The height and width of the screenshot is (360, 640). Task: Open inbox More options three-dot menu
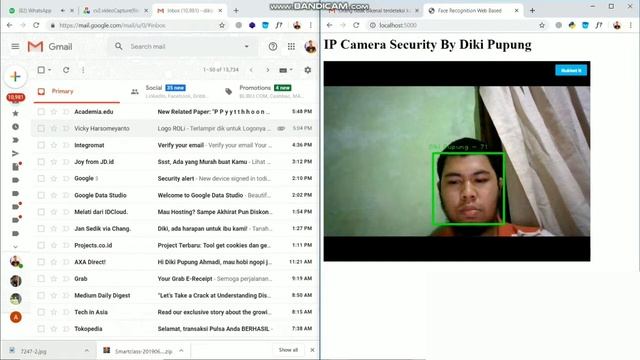tap(83, 70)
